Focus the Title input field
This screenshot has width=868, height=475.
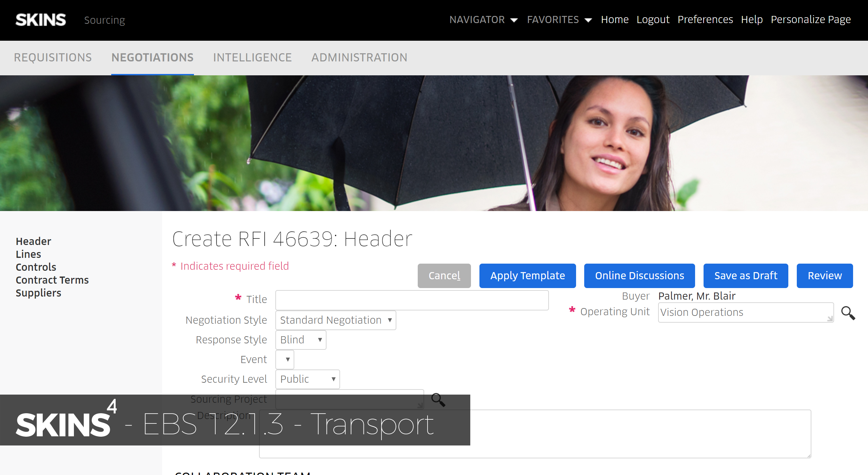[412, 300]
